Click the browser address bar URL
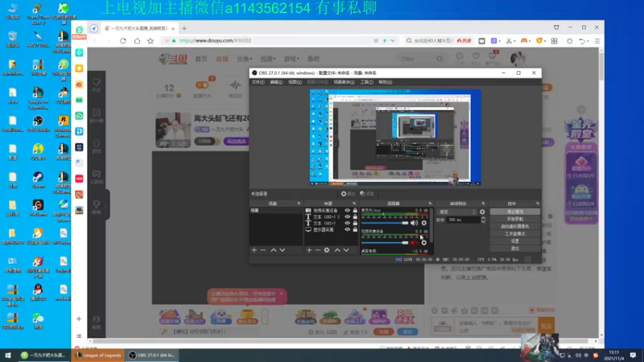The width and height of the screenshot is (644, 362). pos(215,41)
